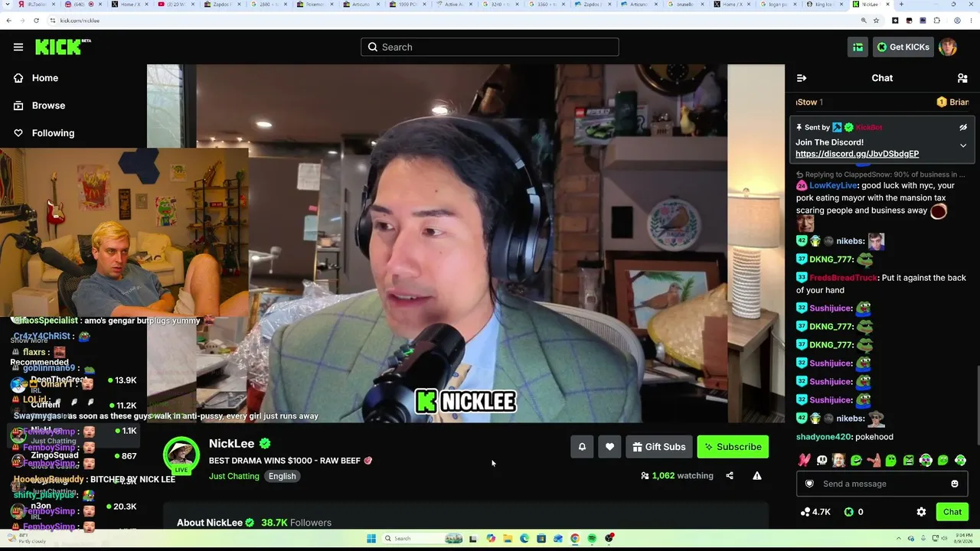
Task: Open the channel points 4.7K balance
Action: 815,512
